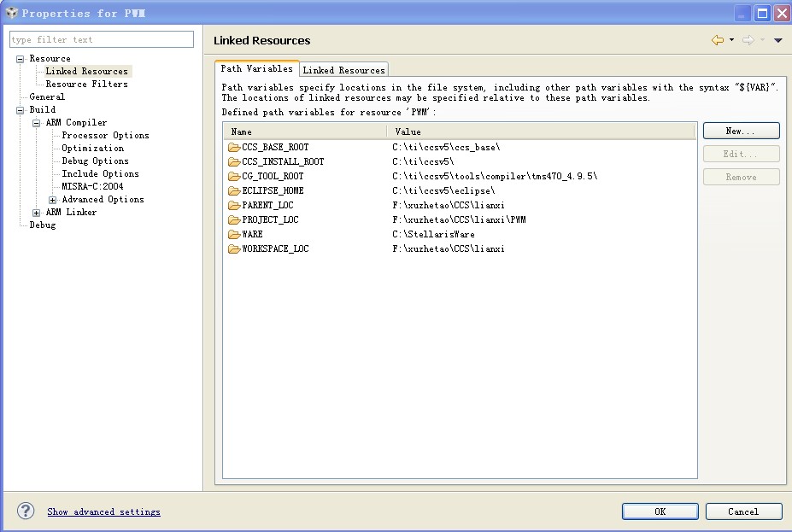Open the Show advanced settings link
The image size is (792, 532).
pyautogui.click(x=103, y=512)
